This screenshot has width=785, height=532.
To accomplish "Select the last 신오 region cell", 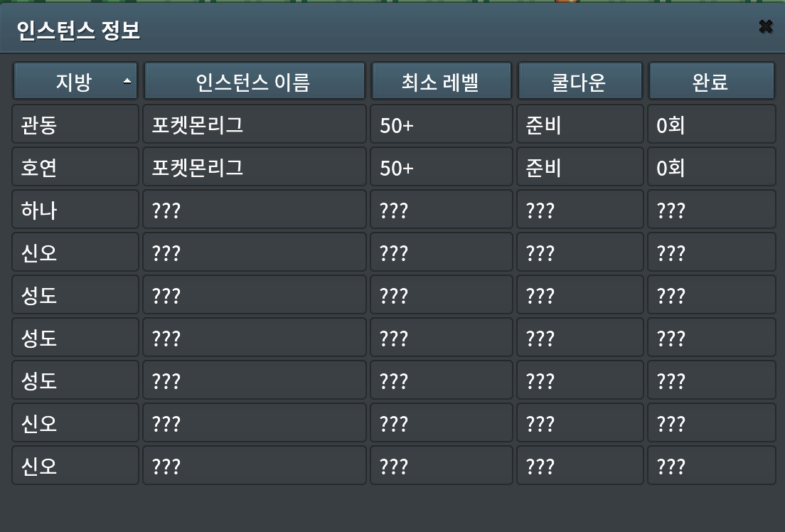I will tap(75, 466).
